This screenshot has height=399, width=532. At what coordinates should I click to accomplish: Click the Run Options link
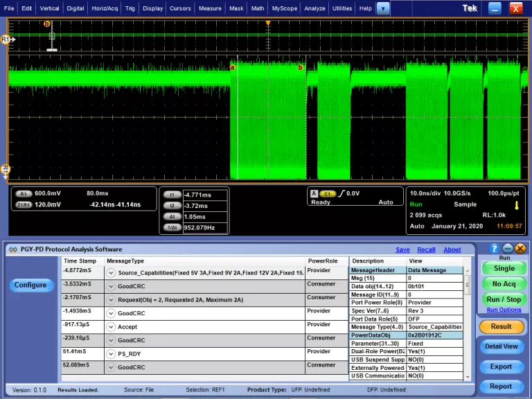pos(504,310)
